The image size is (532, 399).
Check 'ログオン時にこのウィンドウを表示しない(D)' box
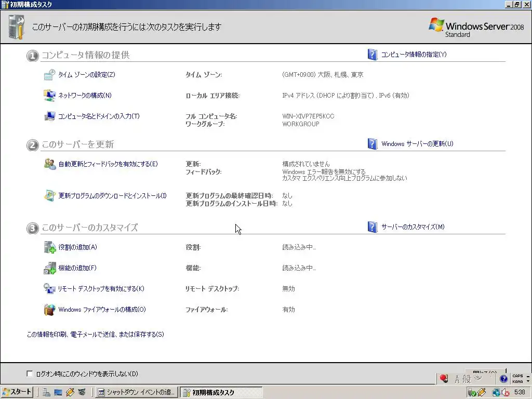30,374
